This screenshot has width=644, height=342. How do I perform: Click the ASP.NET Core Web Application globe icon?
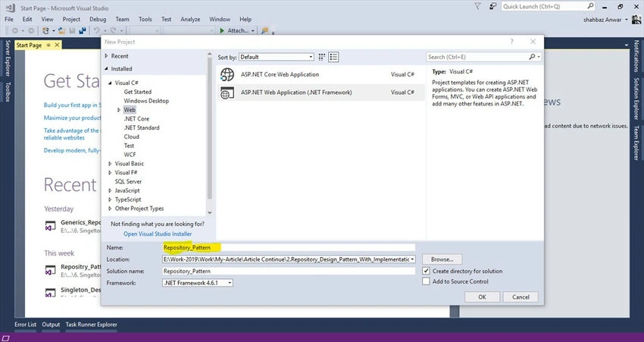(x=227, y=74)
